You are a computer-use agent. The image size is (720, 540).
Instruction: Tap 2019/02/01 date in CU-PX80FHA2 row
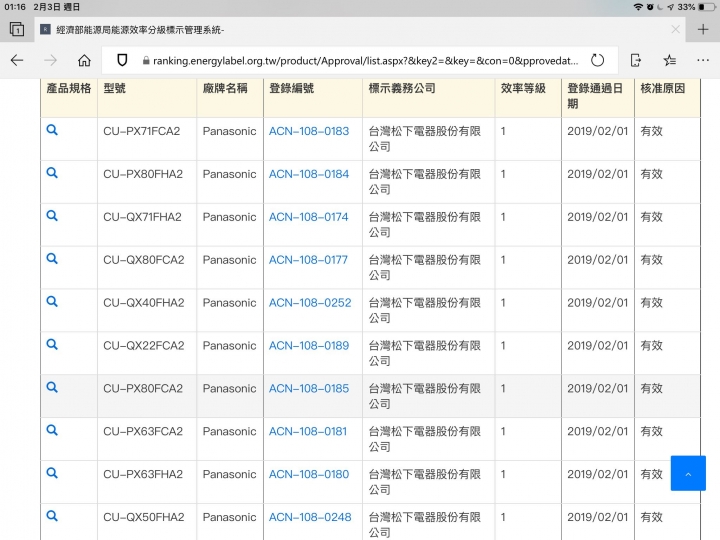[x=597, y=174]
